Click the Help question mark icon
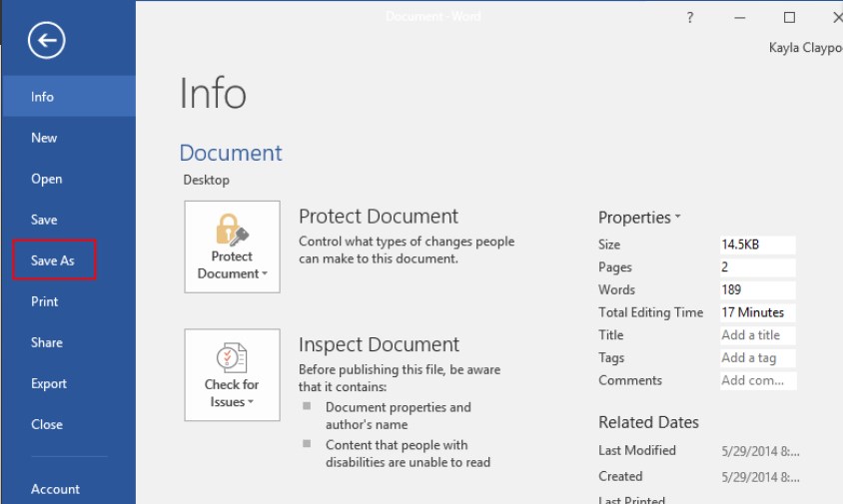 pos(689,18)
